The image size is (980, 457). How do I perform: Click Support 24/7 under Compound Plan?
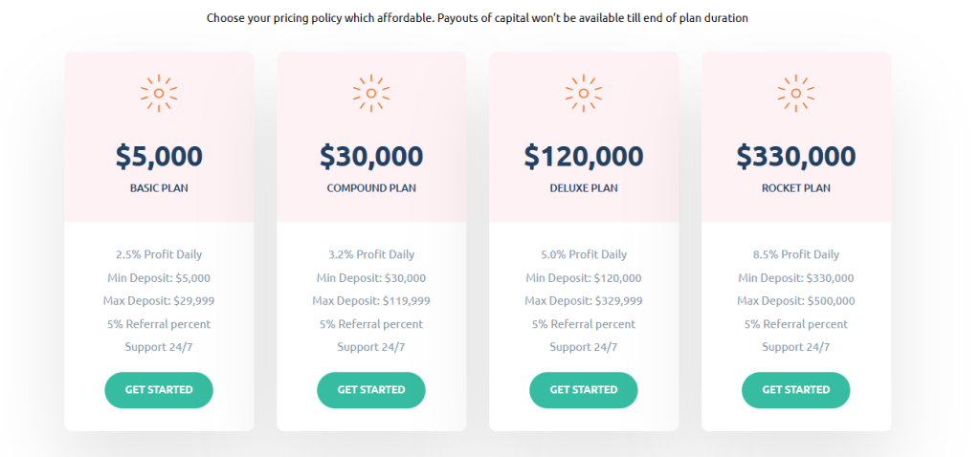[371, 347]
